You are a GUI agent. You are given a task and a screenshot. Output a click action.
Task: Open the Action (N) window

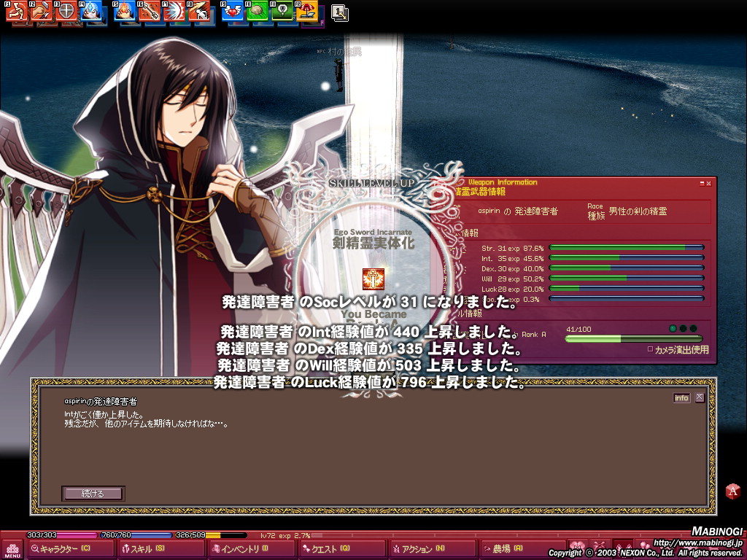pos(433,549)
